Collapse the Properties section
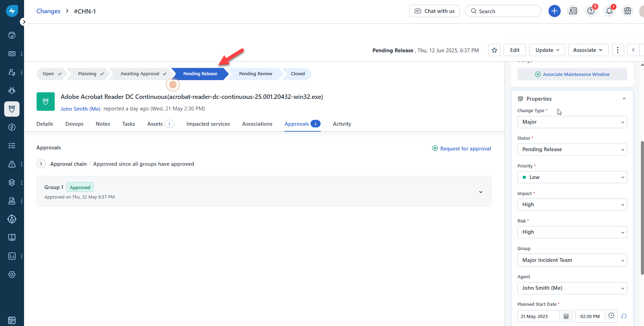Image resolution: width=644 pixels, height=326 pixels. [624, 99]
